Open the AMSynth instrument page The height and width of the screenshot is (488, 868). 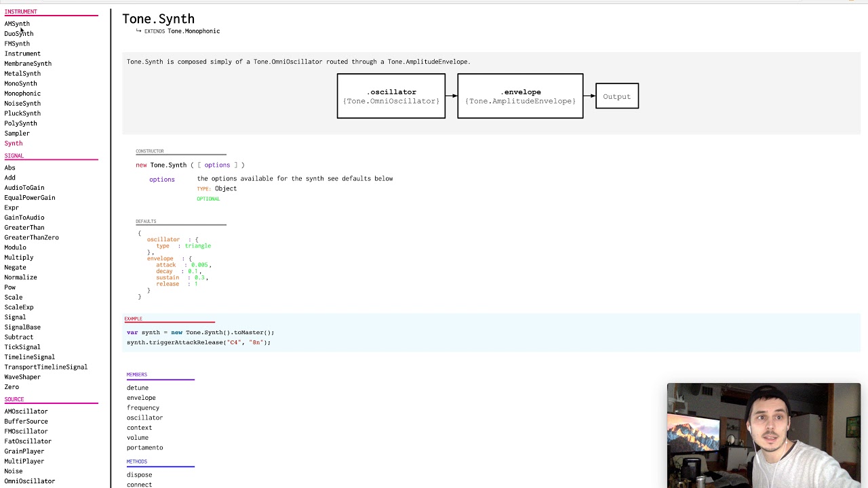point(17,24)
